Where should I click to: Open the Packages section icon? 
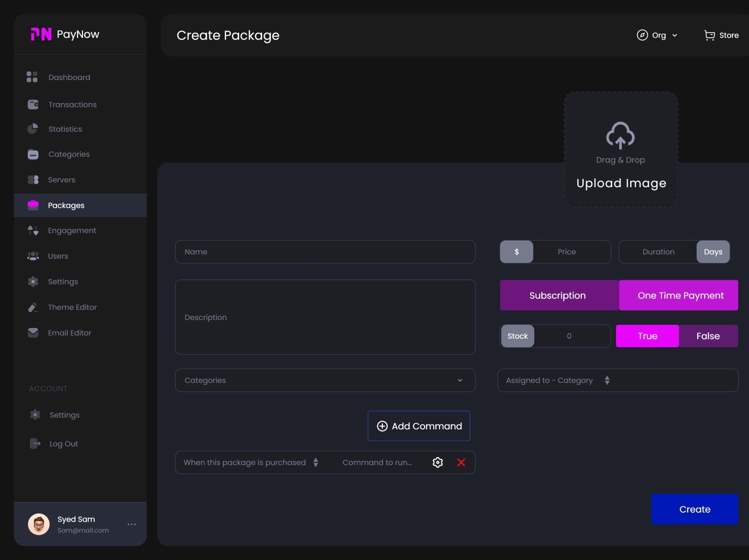[x=33, y=205]
